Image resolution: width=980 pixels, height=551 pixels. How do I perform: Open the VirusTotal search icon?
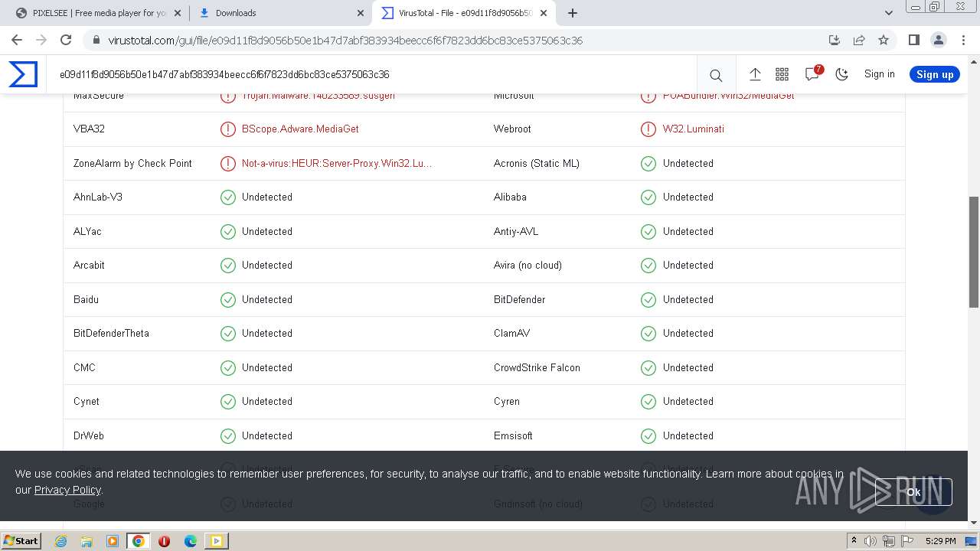click(x=716, y=75)
